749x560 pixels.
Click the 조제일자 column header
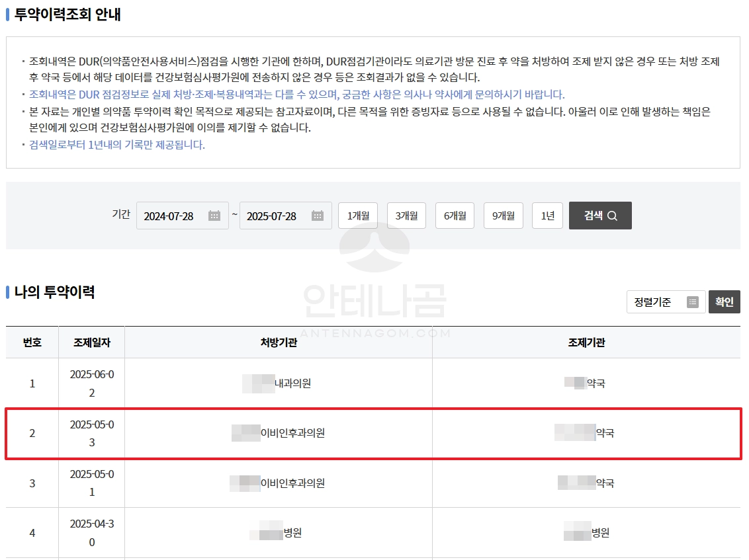pos(92,342)
